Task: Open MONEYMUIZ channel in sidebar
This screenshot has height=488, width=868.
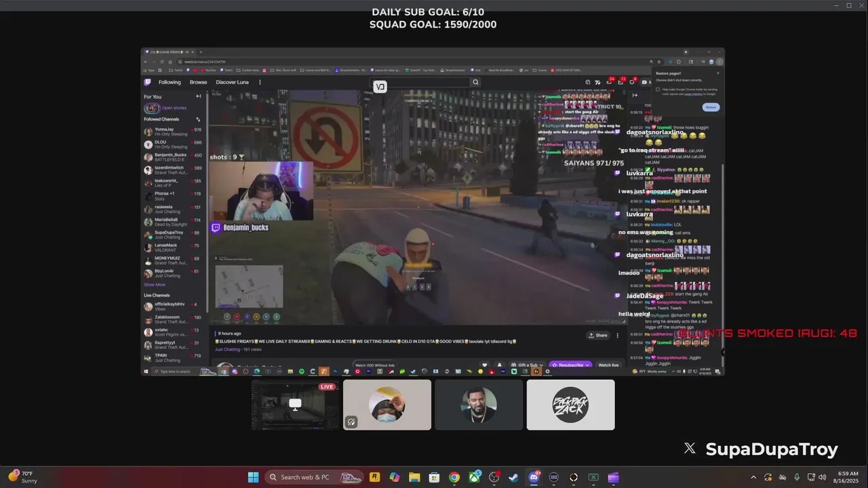Action: [173, 260]
